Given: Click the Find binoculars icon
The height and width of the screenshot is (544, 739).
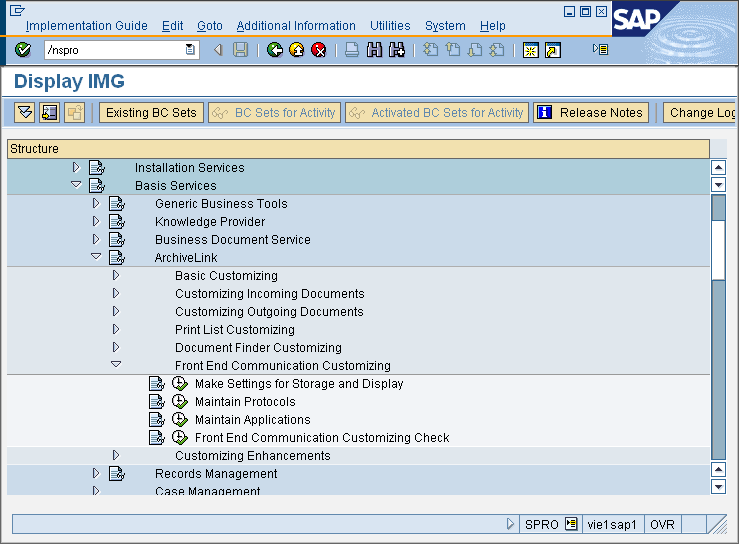Looking at the screenshot, I should 374,50.
